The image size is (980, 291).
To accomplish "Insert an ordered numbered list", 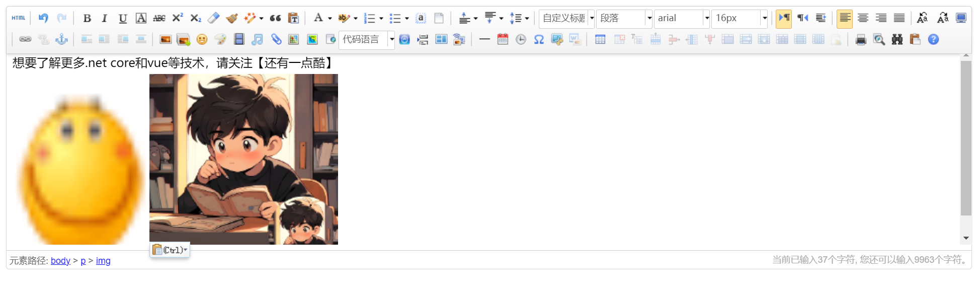I will coord(369,18).
